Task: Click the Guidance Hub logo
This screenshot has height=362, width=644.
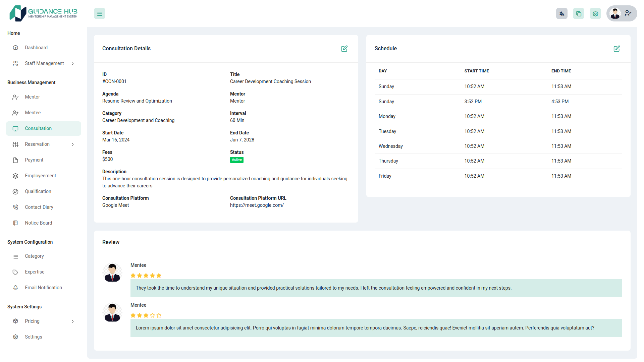Action: click(43, 13)
